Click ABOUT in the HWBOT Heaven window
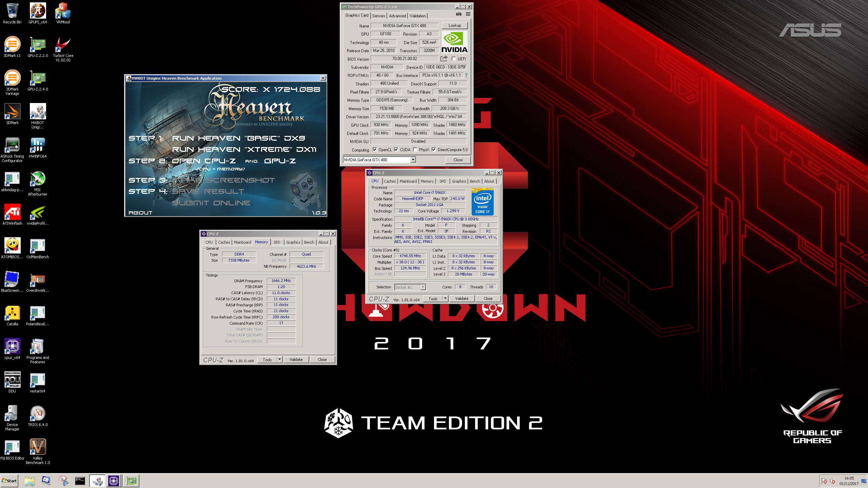This screenshot has width=868, height=488. coord(140,213)
